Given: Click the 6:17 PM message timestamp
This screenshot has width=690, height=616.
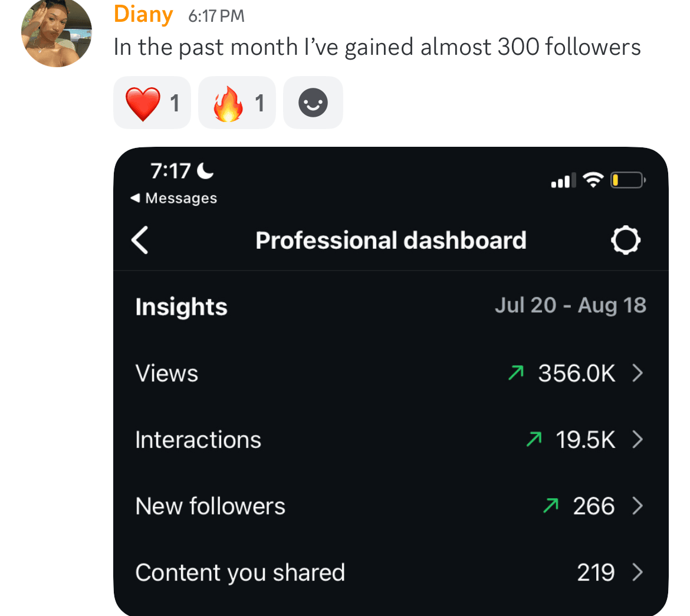Looking at the screenshot, I should (x=216, y=17).
